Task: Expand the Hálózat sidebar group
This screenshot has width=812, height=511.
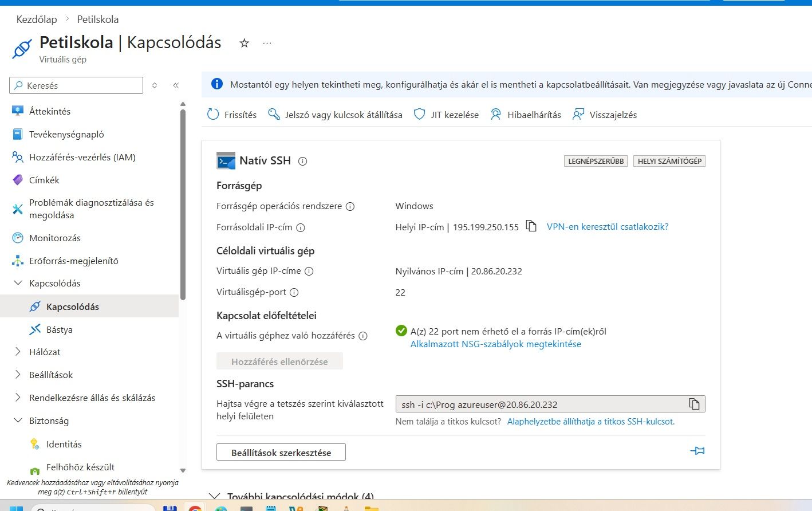Action: click(18, 352)
